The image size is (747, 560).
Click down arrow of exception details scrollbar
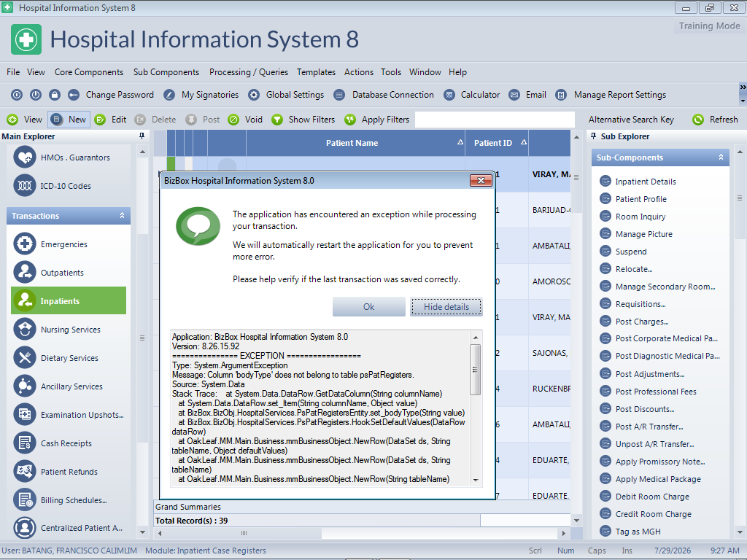tap(476, 480)
